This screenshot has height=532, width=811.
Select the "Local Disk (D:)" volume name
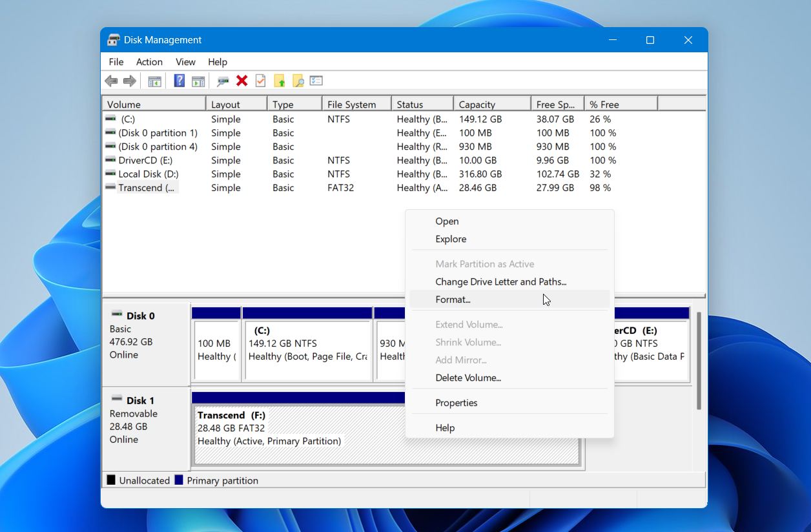point(149,174)
